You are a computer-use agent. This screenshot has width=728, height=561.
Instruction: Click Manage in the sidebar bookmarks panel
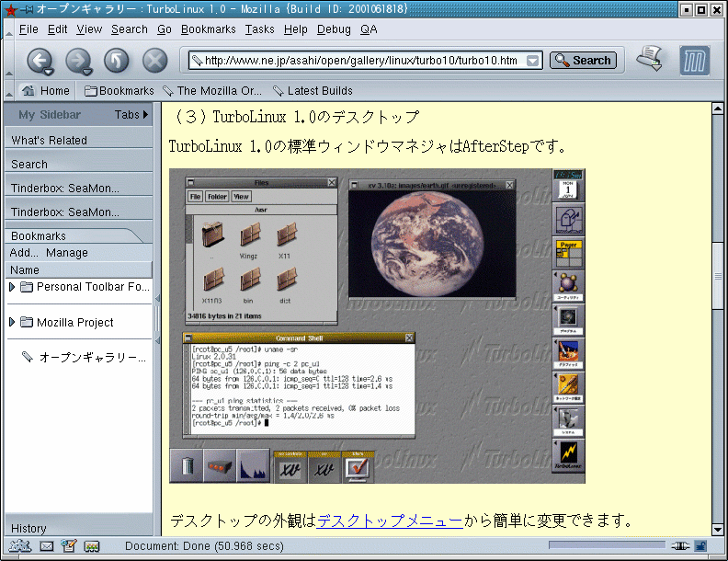pos(67,253)
